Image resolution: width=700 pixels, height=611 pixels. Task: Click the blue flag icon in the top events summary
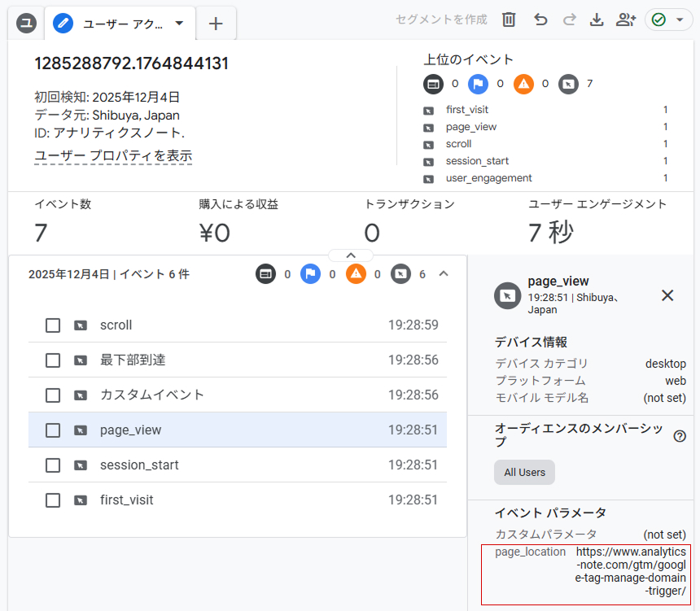478,83
